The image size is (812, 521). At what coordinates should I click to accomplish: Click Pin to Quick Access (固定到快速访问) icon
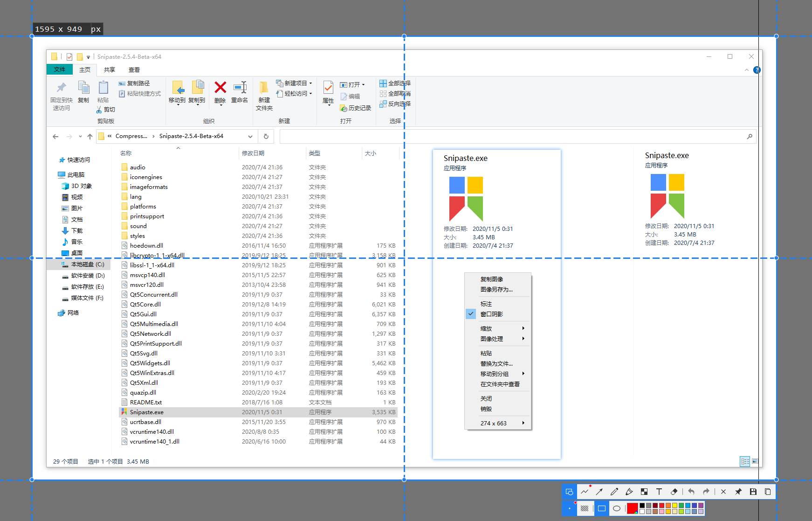pyautogui.click(x=61, y=87)
